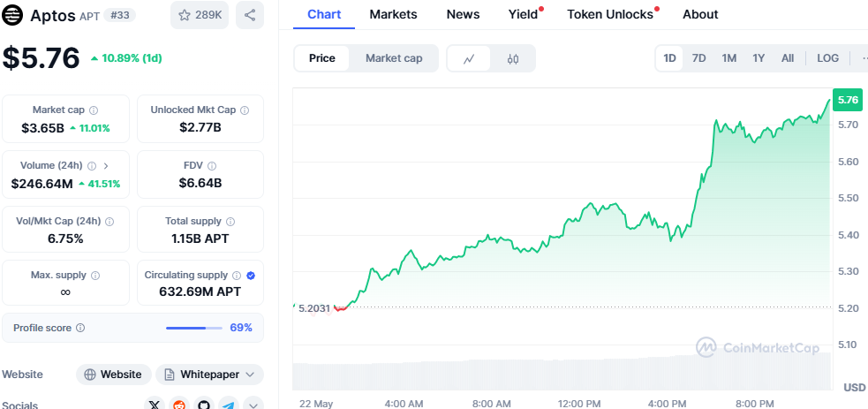Screen dimensions: 868x409
Task: Open the GitHub social icon
Action: coord(204,405)
